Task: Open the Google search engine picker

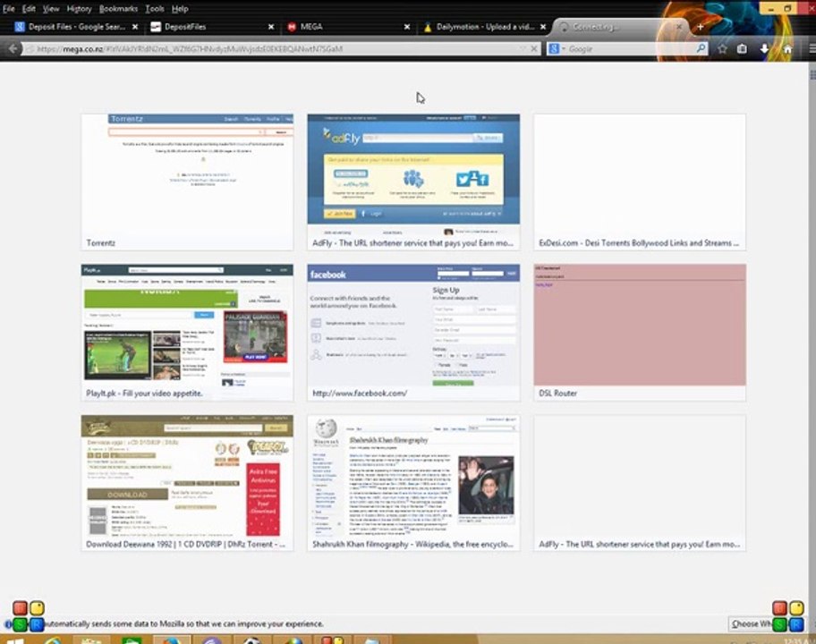Action: (x=557, y=49)
